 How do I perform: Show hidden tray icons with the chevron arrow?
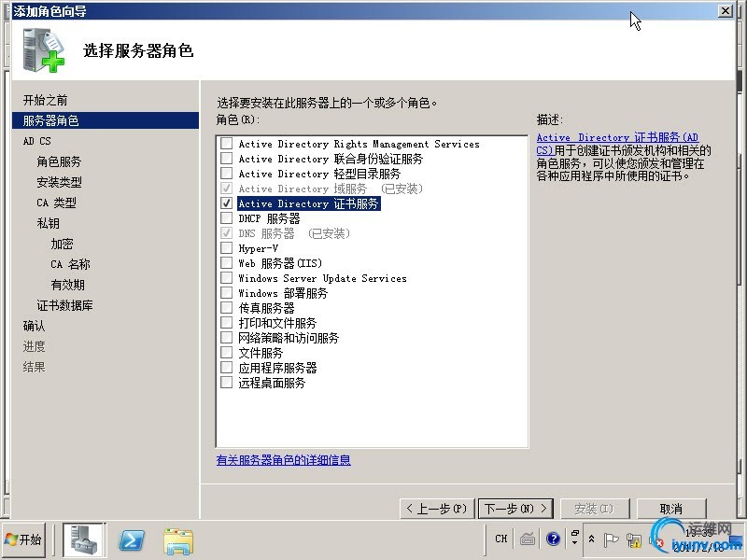591,539
